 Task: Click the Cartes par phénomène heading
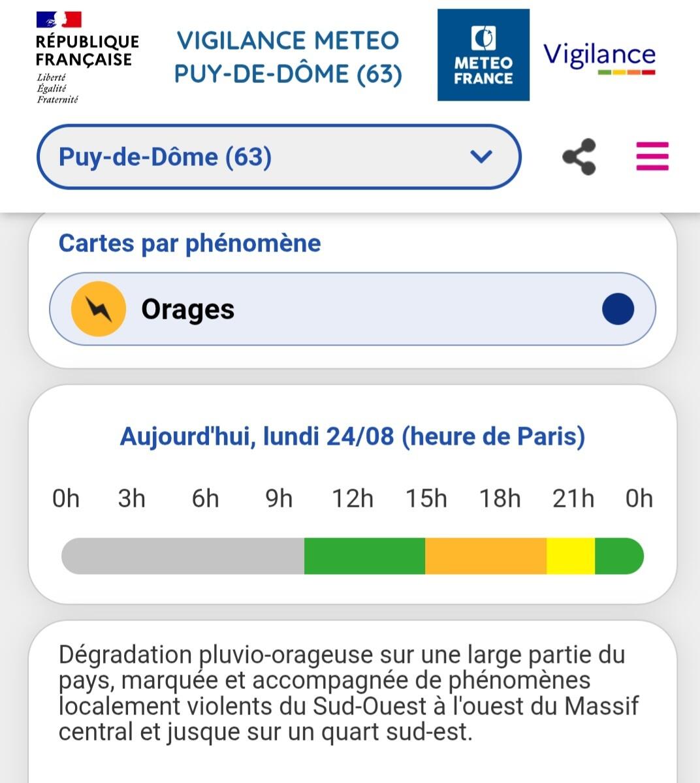point(190,244)
